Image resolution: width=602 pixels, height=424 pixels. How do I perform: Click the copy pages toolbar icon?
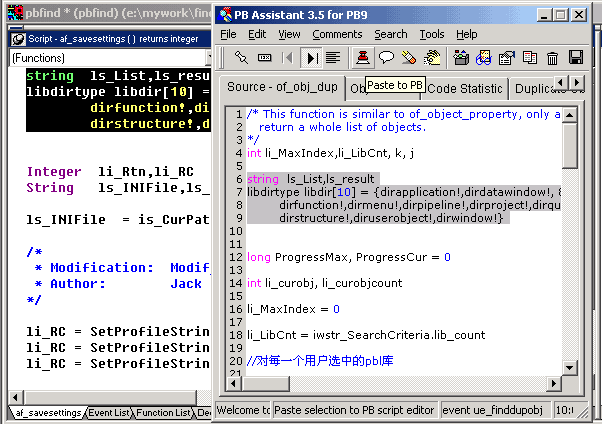tap(530, 58)
